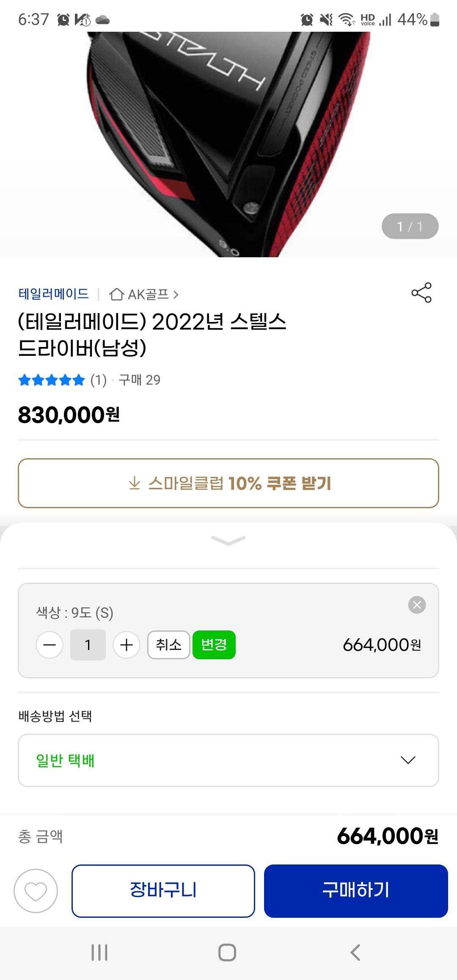
Task: Tap the quantity input field
Action: 88,645
